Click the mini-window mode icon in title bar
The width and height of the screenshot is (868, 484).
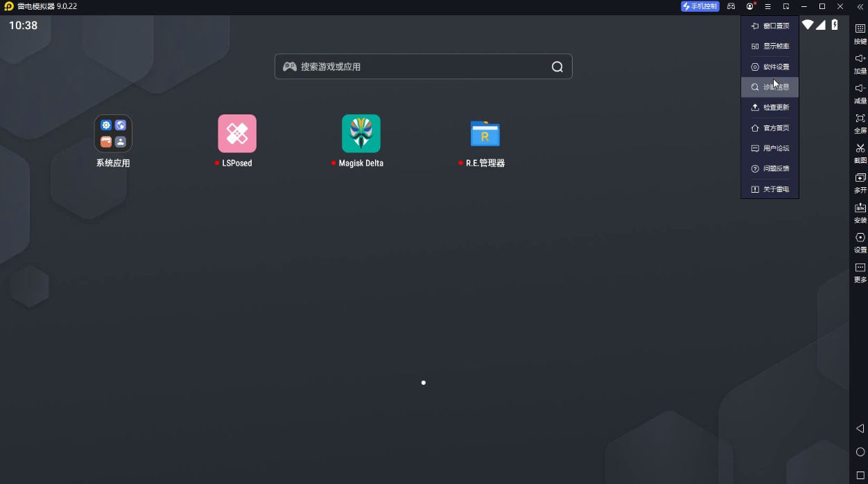click(x=786, y=6)
